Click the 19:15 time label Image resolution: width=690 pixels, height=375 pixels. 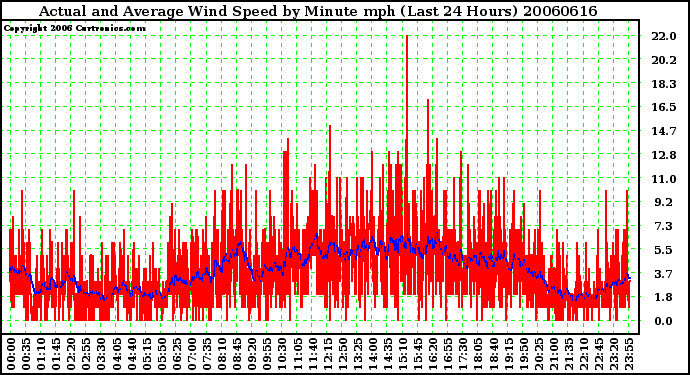pyautogui.click(x=509, y=354)
